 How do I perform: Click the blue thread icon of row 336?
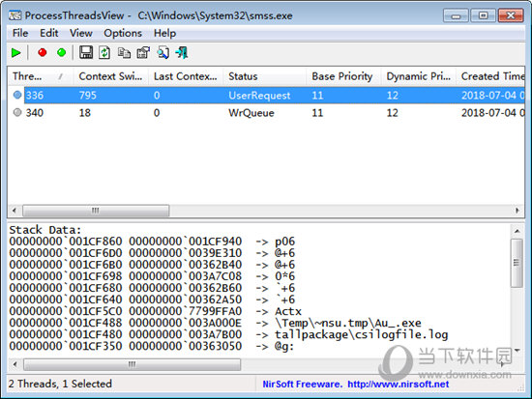click(17, 95)
